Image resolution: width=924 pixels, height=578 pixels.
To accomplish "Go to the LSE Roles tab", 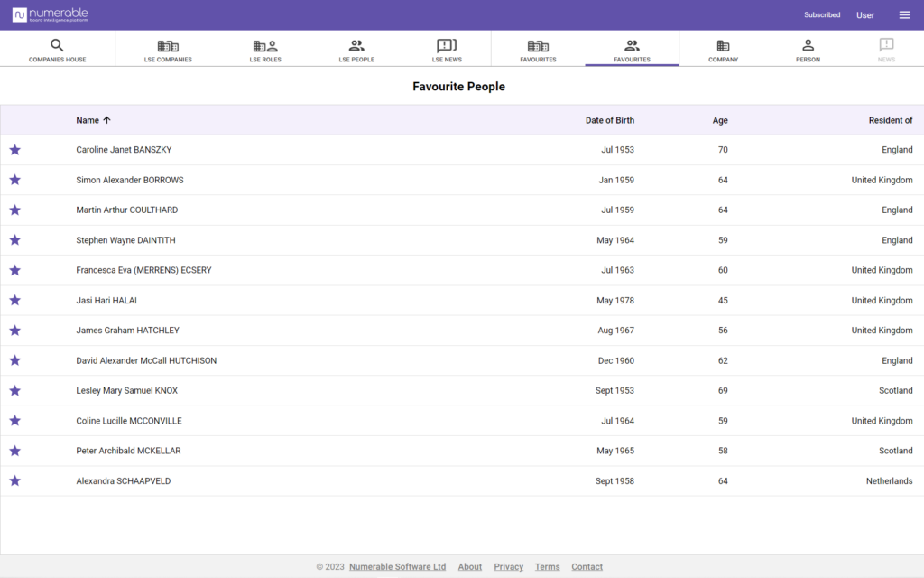I will (265, 50).
